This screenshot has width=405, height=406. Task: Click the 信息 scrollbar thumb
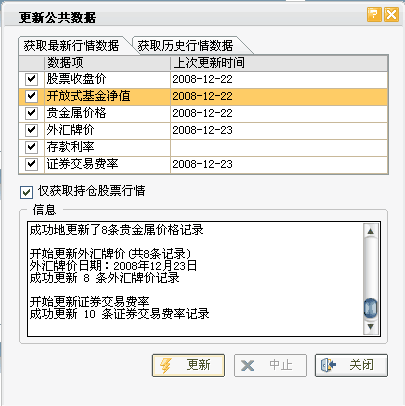370,308
